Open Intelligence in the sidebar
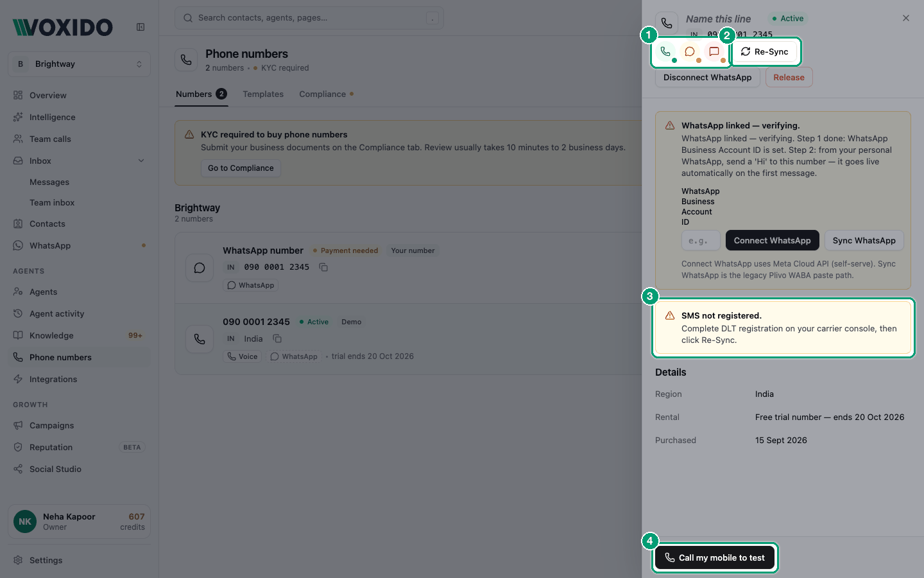 [x=80, y=117]
